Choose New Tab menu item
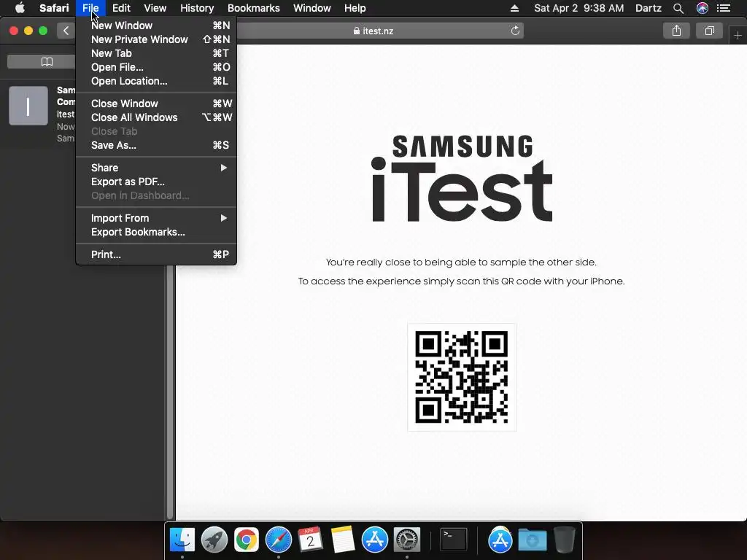Viewport: 747px width, 560px height. click(156, 53)
